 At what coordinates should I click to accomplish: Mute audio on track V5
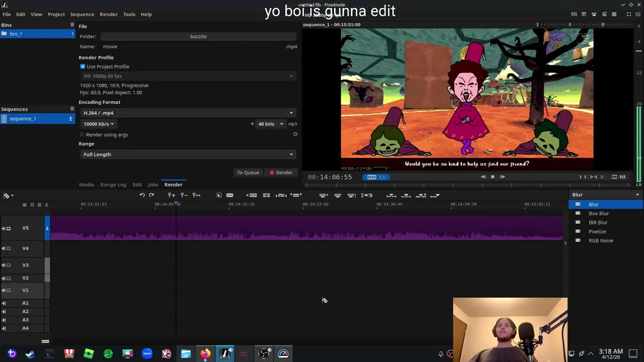(x=4, y=228)
